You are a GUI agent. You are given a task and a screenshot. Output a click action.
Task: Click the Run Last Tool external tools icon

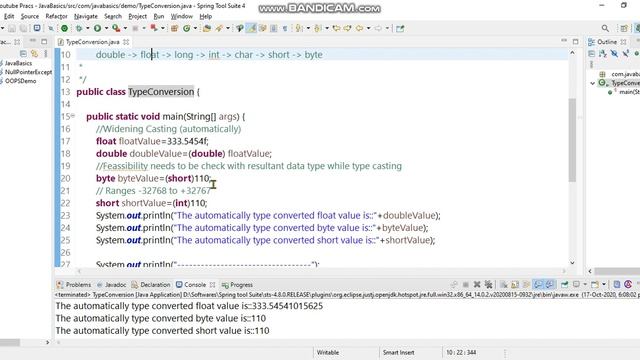coord(116,28)
